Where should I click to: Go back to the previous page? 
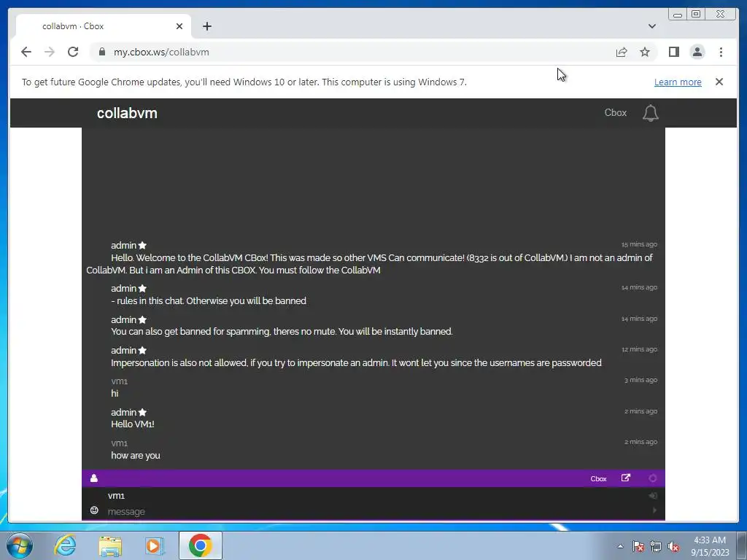26,52
